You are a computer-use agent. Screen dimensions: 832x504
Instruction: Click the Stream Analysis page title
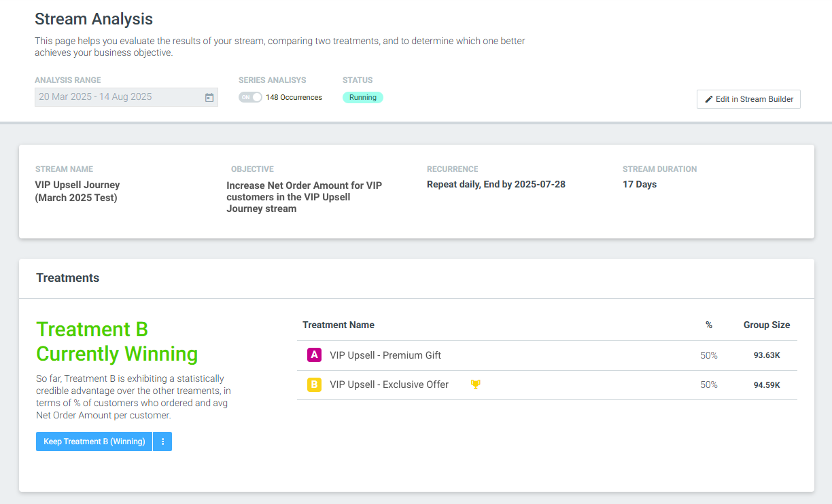point(94,19)
